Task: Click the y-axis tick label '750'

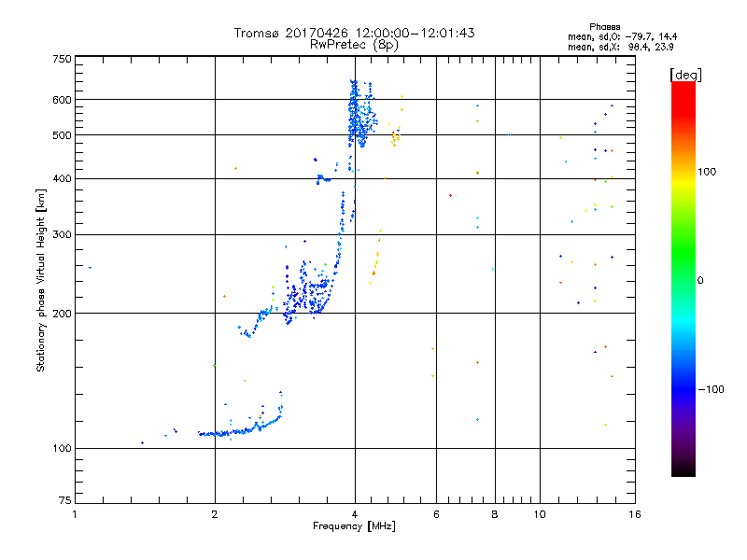Action: click(x=62, y=59)
